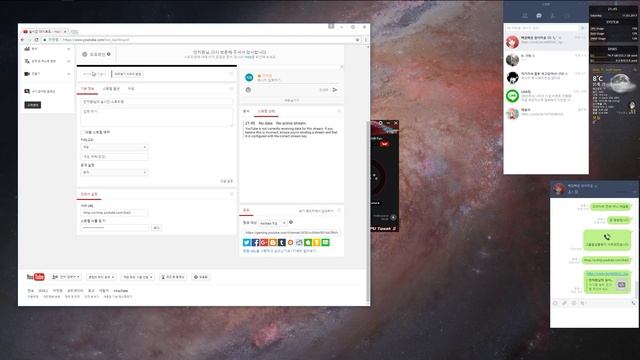This screenshot has width=640, height=360.
Task: Click the add friend icon in LINE
Action: coord(553,16)
